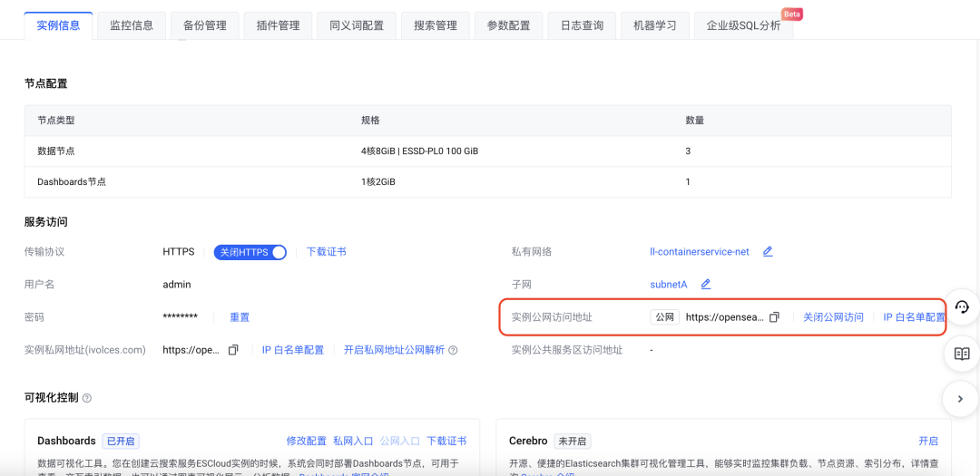Open the 机器学习 tab

tap(654, 25)
